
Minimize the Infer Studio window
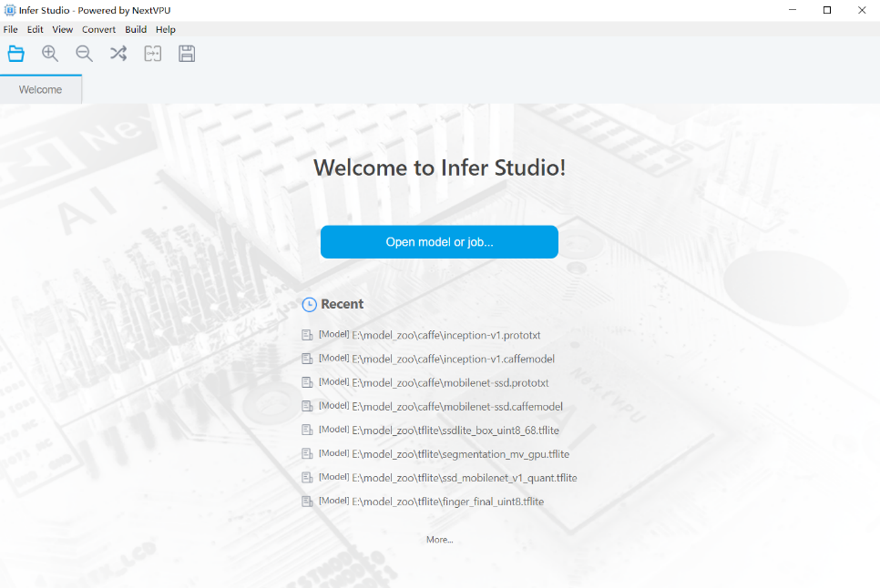pyautogui.click(x=793, y=10)
